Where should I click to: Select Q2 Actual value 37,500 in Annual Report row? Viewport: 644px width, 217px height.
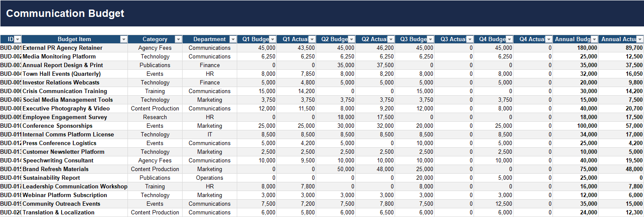(375, 65)
